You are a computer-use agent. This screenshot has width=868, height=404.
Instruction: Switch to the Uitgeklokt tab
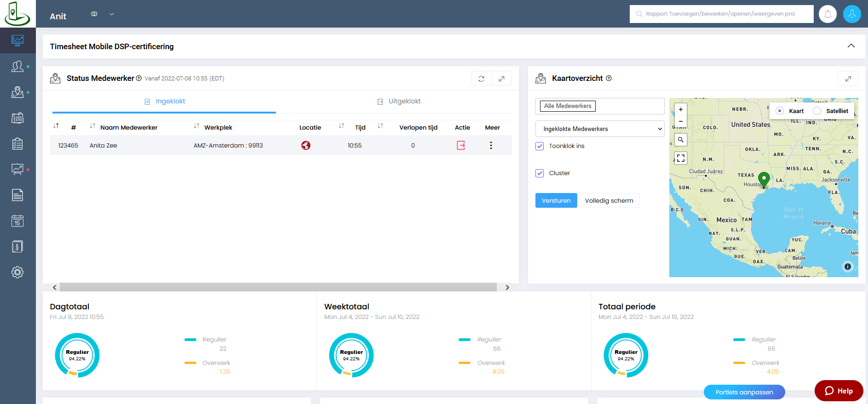(399, 102)
